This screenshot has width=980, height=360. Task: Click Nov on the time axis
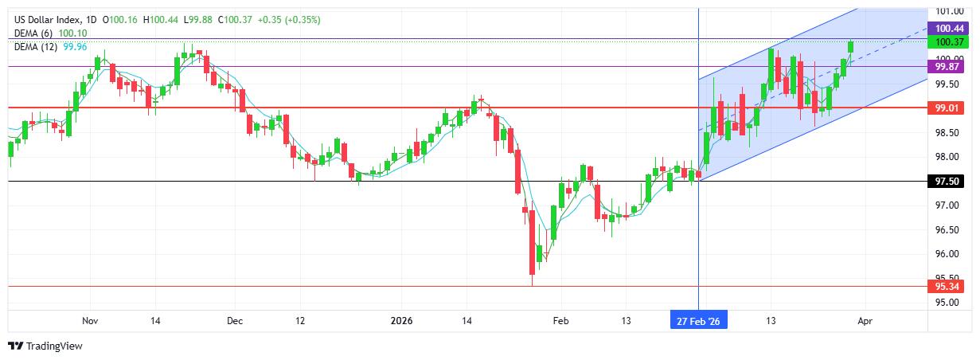(89, 320)
